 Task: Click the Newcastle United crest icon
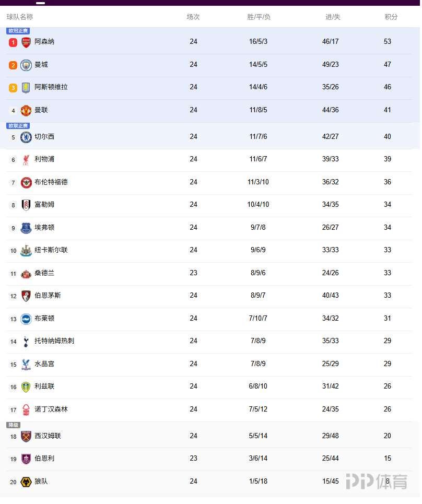pos(26,251)
